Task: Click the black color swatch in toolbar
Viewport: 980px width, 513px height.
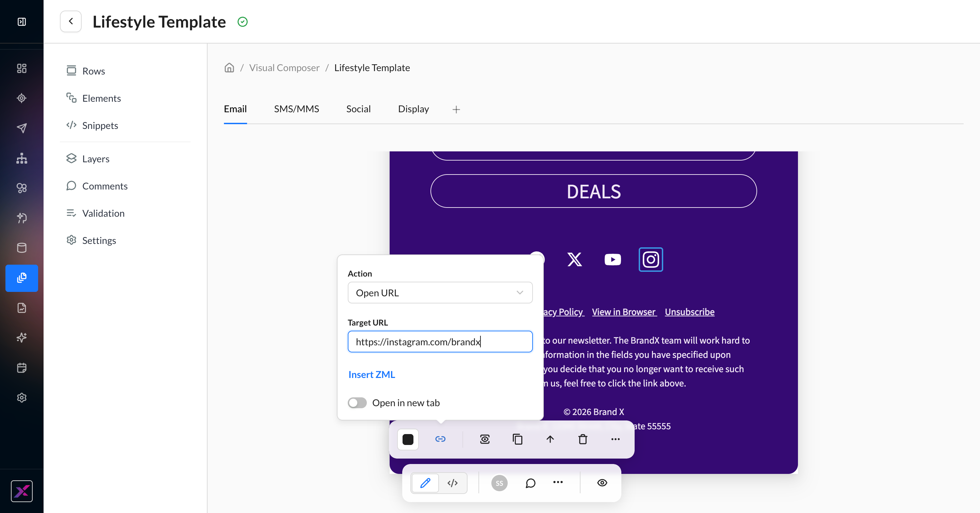Action: 408,439
